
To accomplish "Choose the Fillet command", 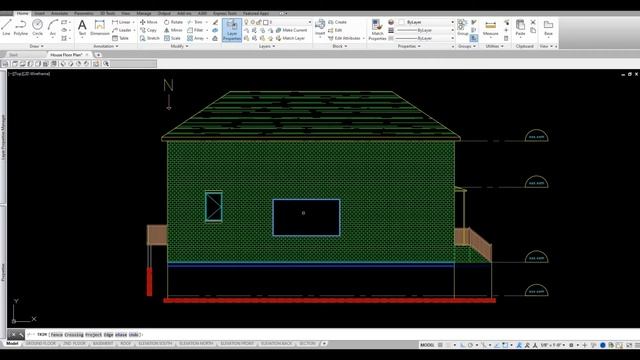I will pos(196,30).
